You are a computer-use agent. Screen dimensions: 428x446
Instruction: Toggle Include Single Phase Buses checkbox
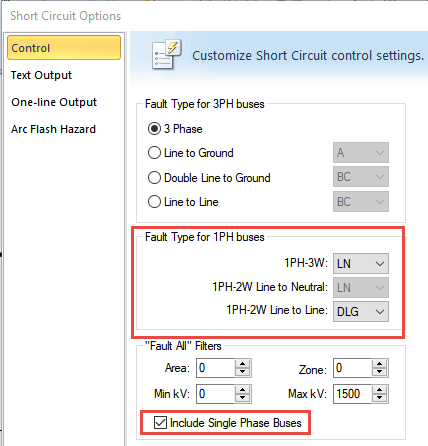[x=160, y=423]
